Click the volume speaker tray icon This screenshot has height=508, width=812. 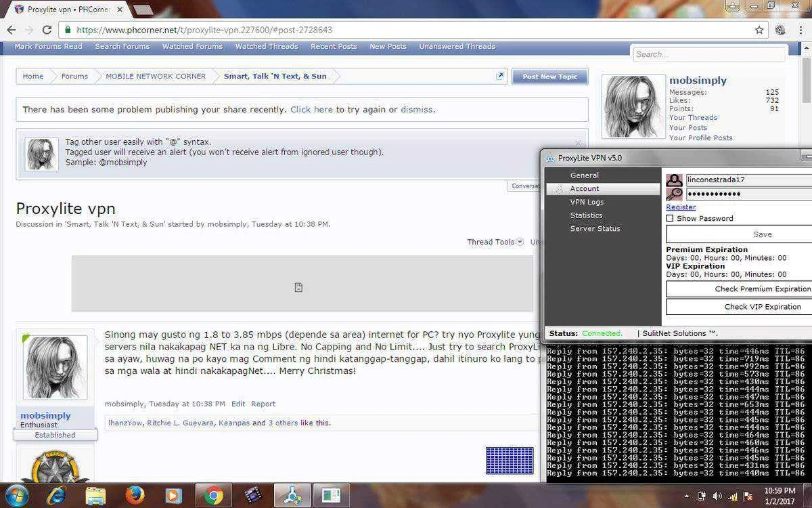coord(717,496)
